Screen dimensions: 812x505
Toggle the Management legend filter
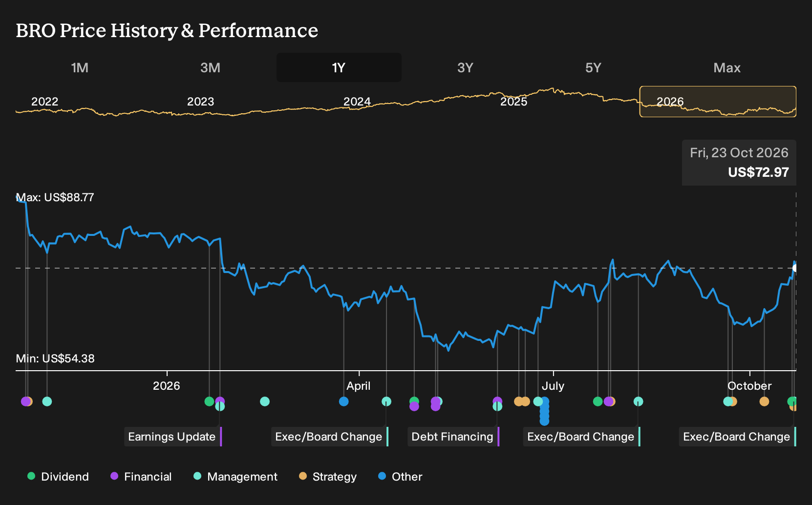pos(235,477)
